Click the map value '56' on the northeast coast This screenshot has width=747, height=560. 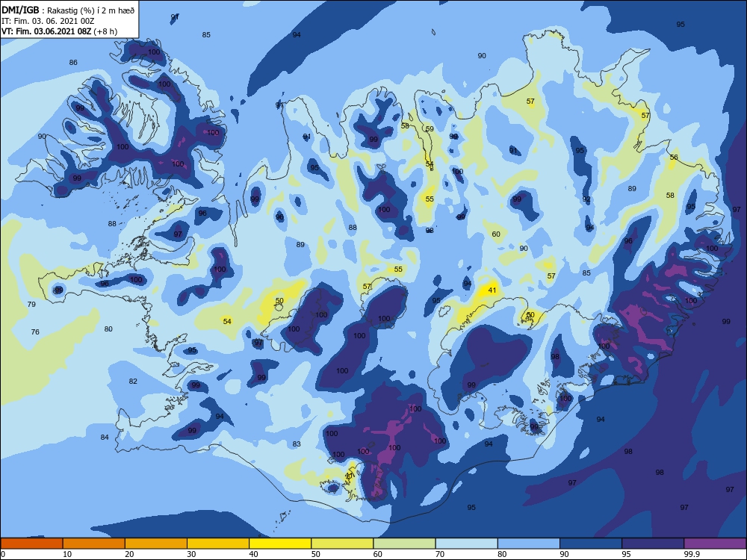click(674, 157)
